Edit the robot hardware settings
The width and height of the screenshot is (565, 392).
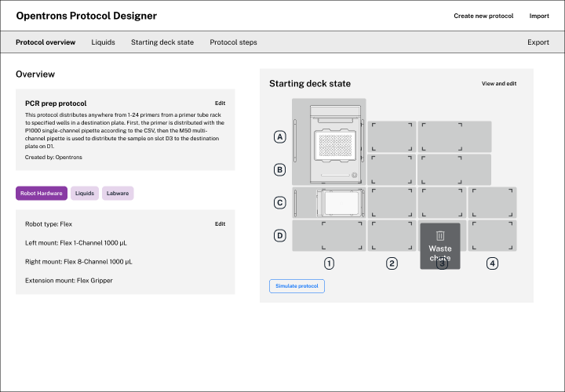tap(220, 223)
